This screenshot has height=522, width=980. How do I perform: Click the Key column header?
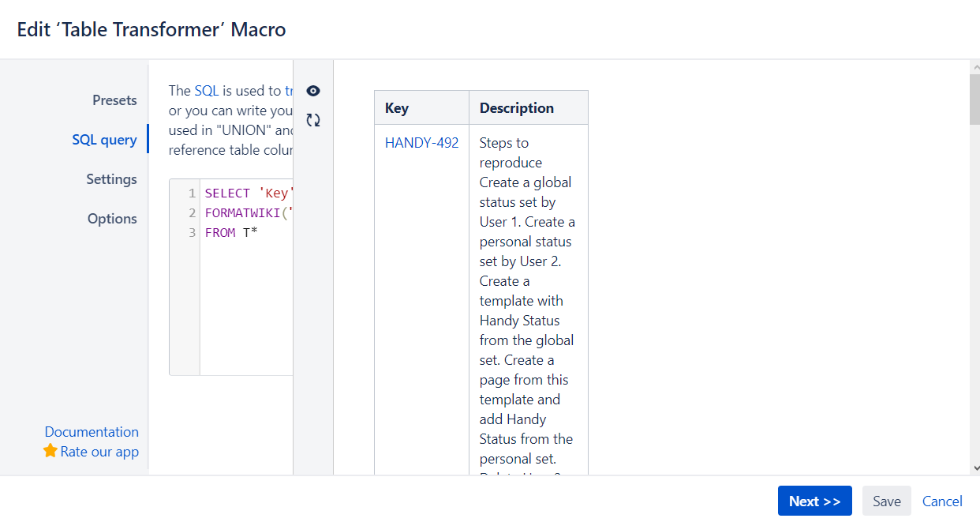[x=397, y=107]
